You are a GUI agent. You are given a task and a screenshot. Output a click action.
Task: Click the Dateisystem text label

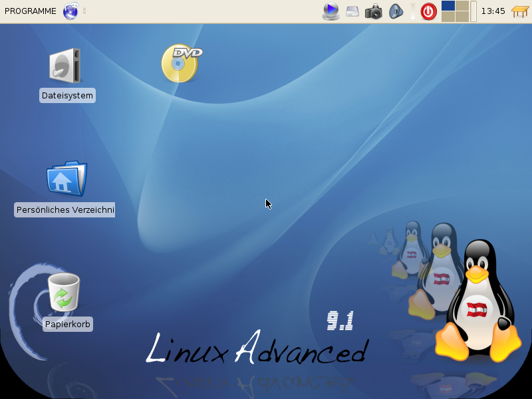point(67,96)
